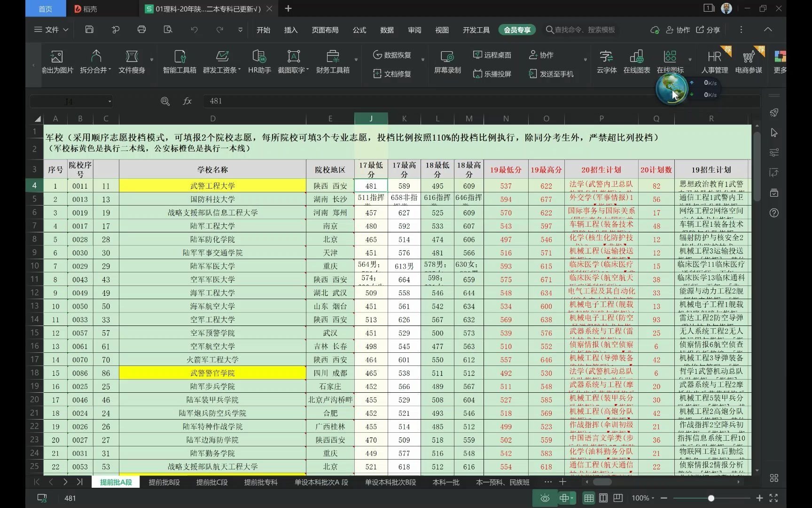Open the 开始 ribbon tab
The height and width of the screenshot is (508, 812).
(x=263, y=30)
